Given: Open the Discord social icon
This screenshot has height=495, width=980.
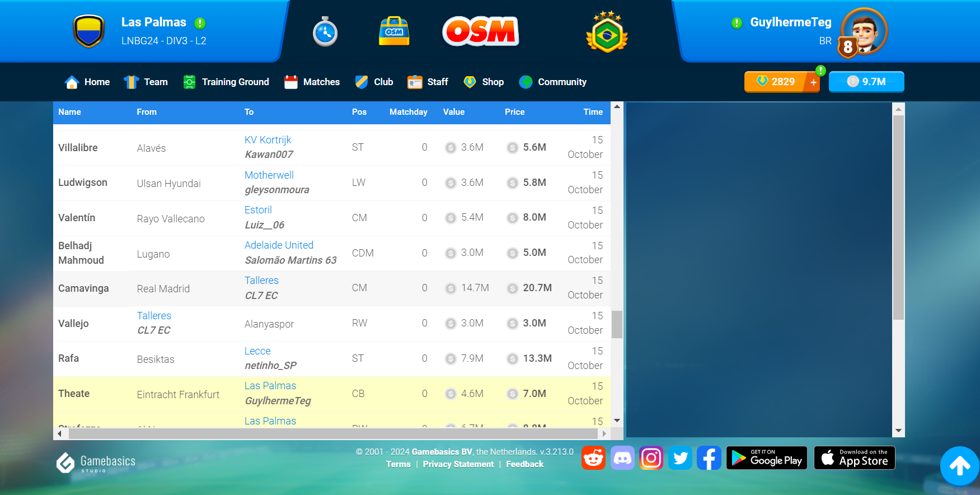Looking at the screenshot, I should pos(622,458).
